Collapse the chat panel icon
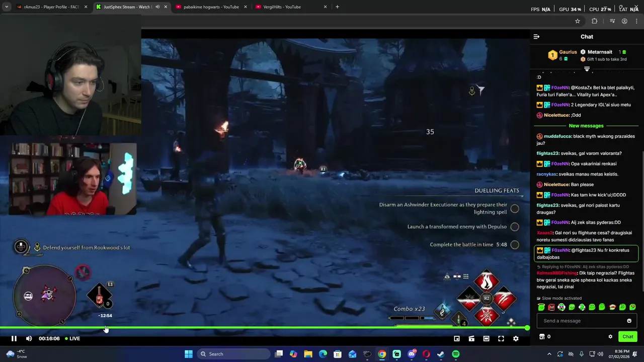 point(536,37)
